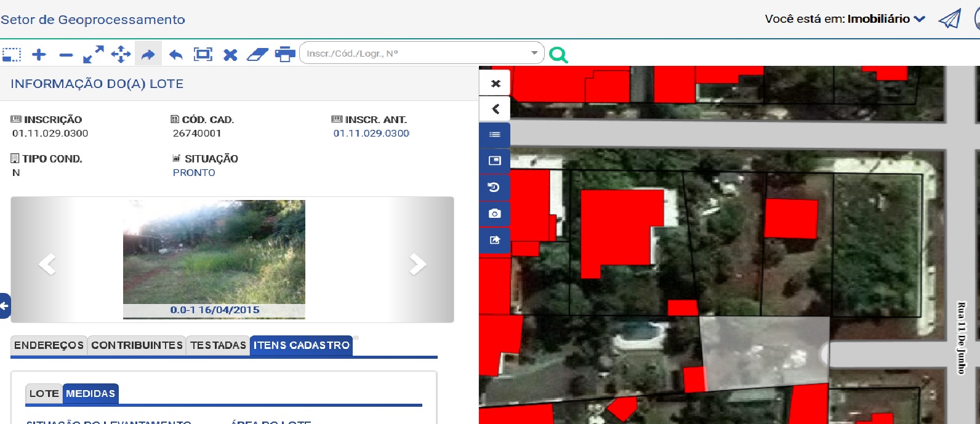980x424 pixels.
Task: Switch to the CONTRIBUINTES tab
Action: click(137, 346)
